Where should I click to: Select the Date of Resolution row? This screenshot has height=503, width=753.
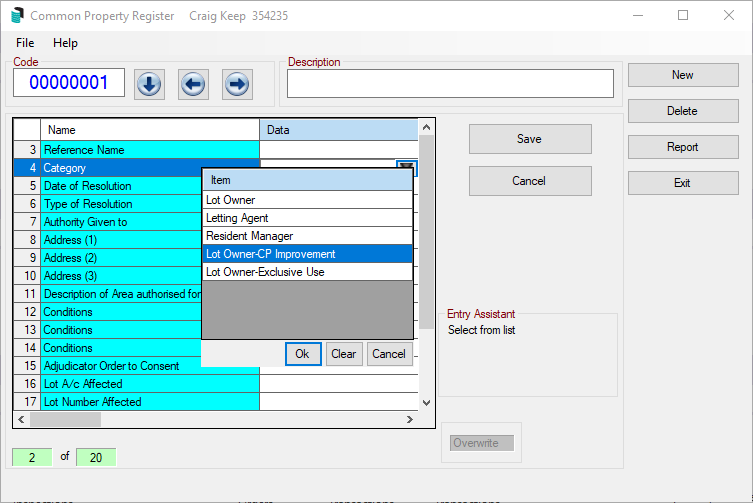pos(121,186)
